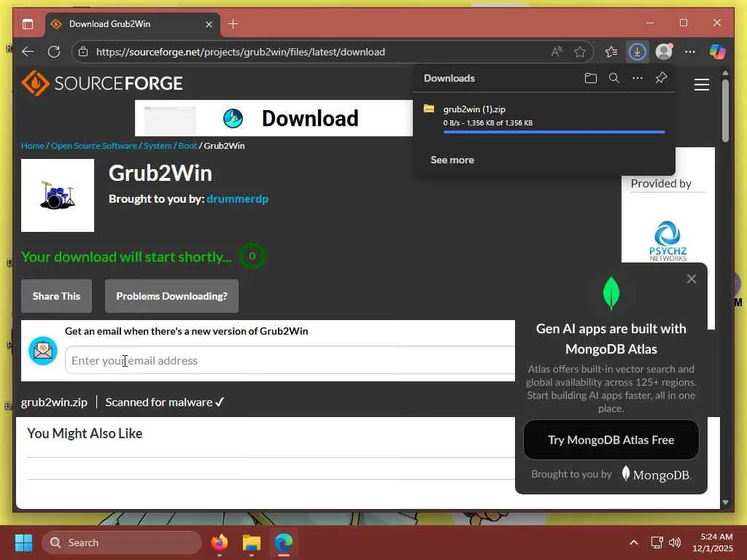Screen dimensions: 747x560
Task: Open Edge Settings and more ellipsis menu
Action: point(690,52)
